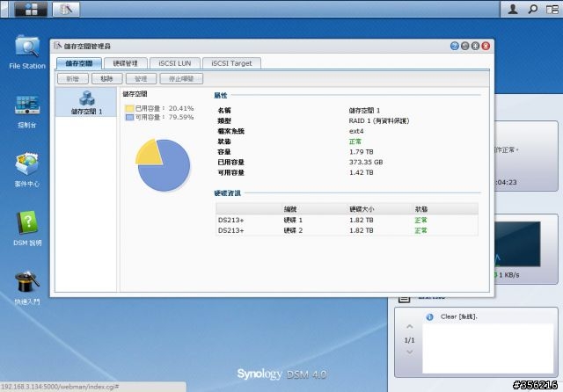Click the 1 KB/s network speed text
Image resolution: width=563 pixels, height=392 pixels.
pos(508,275)
